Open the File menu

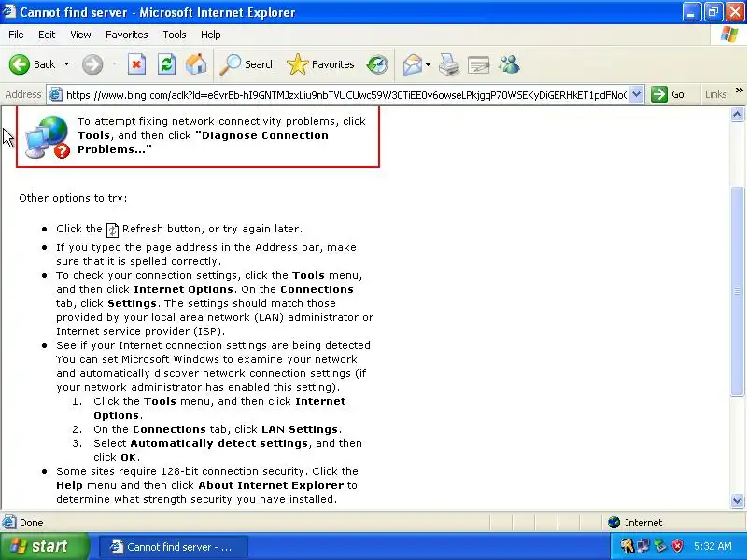[16, 35]
